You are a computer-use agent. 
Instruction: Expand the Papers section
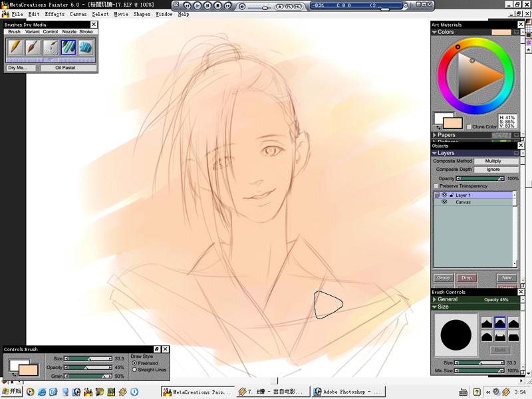pos(434,135)
